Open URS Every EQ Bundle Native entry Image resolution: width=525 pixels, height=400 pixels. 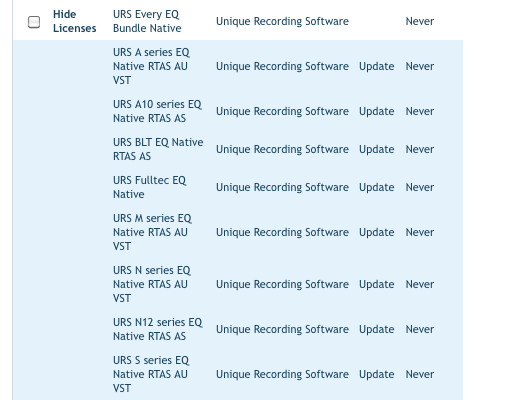(147, 21)
